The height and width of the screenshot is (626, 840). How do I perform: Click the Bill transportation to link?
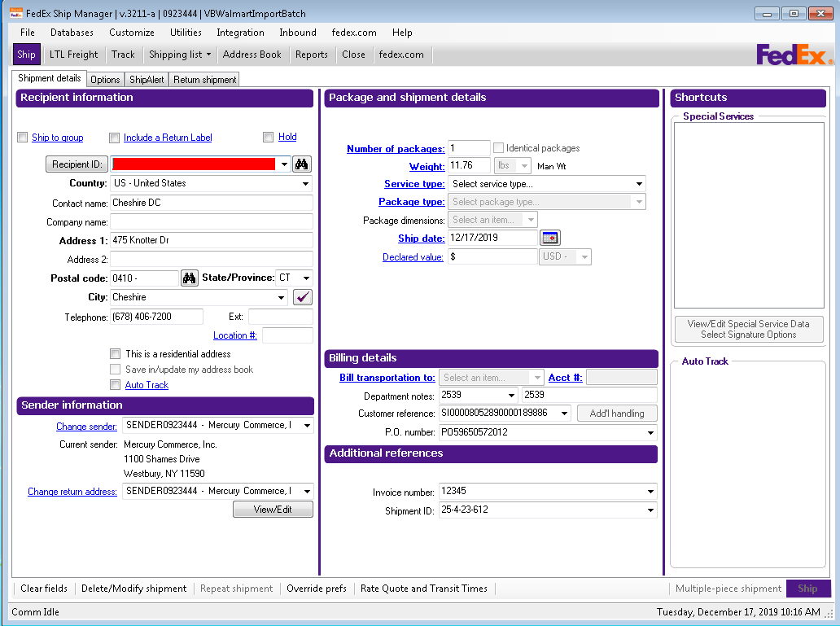[x=387, y=378]
